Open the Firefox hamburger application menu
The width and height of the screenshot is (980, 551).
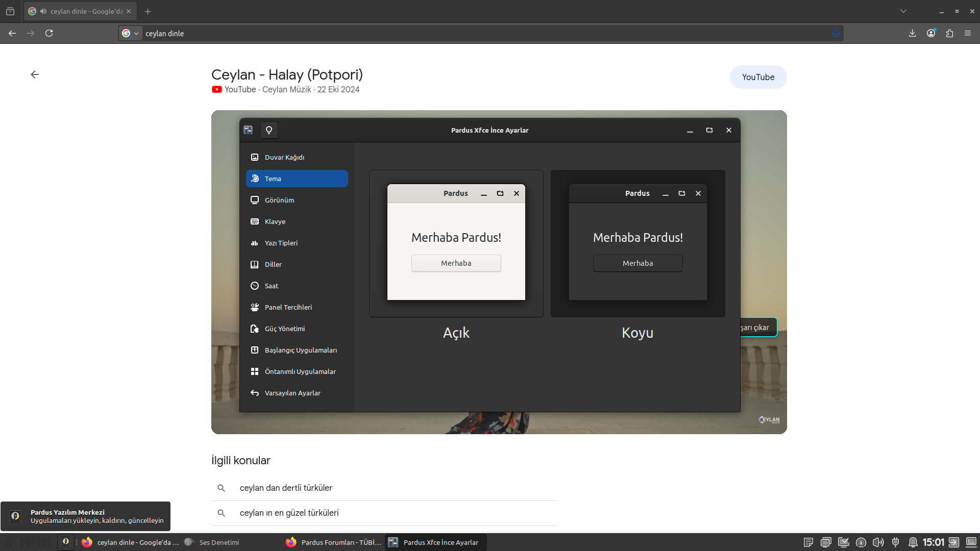(x=967, y=33)
